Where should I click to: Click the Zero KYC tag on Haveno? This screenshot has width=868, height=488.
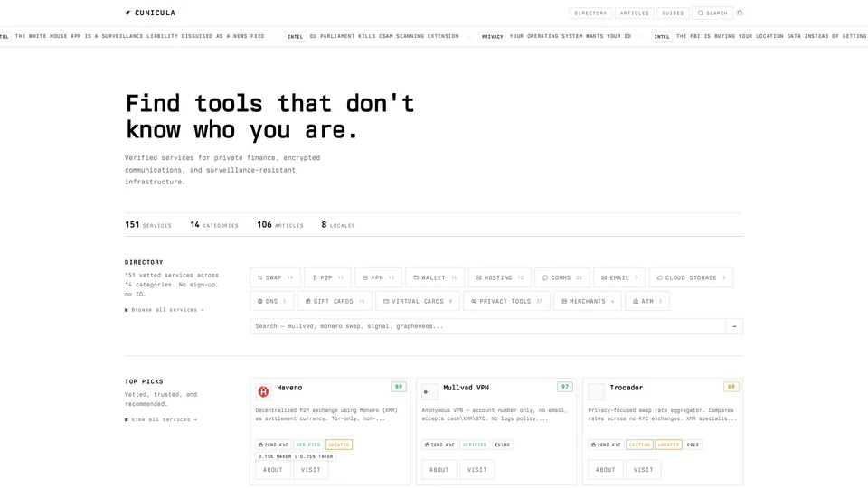coord(273,445)
